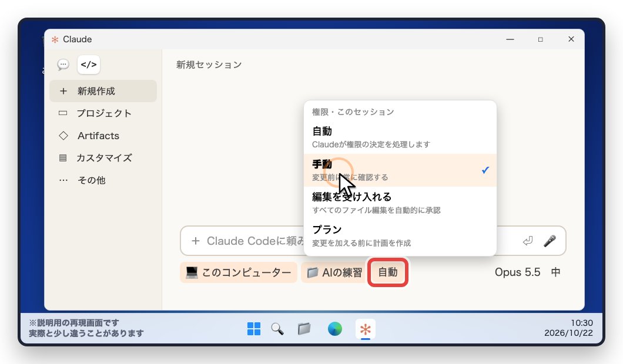Click the Claude app taskbar icon
The height and width of the screenshot is (364, 623).
[x=366, y=329]
